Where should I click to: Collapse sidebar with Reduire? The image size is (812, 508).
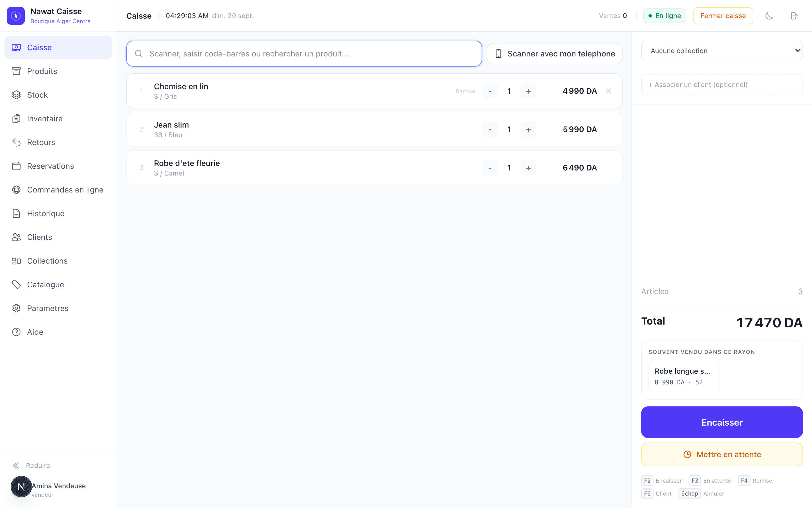pos(32,465)
